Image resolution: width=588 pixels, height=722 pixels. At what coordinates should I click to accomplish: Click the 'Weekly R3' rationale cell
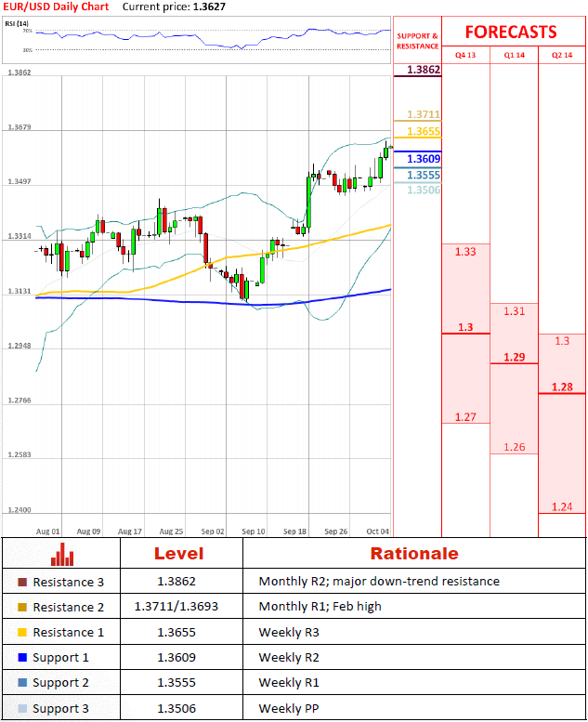click(x=289, y=632)
